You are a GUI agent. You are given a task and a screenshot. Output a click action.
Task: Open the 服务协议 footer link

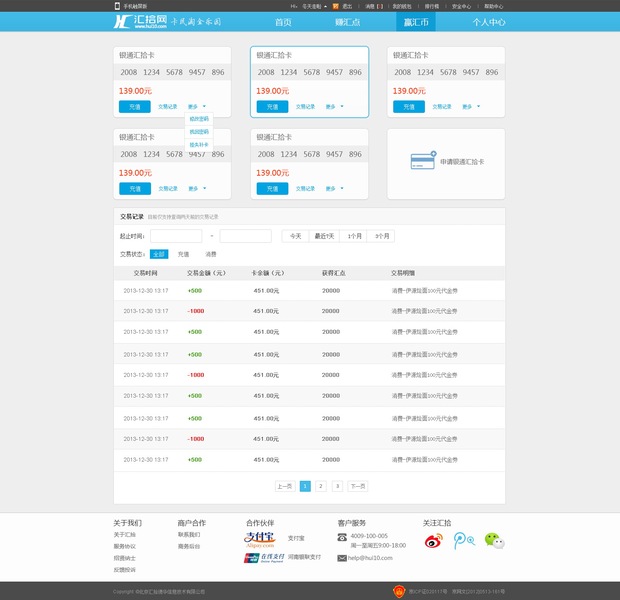125,546
